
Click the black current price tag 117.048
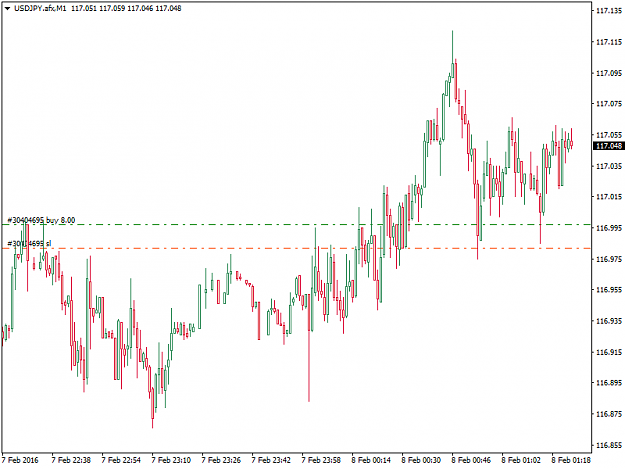(608, 146)
